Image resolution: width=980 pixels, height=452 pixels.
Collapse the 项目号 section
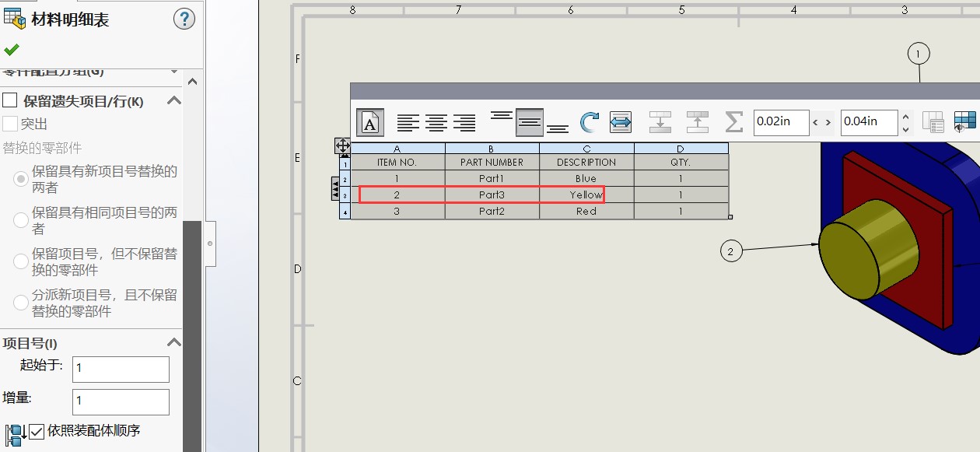click(x=174, y=343)
